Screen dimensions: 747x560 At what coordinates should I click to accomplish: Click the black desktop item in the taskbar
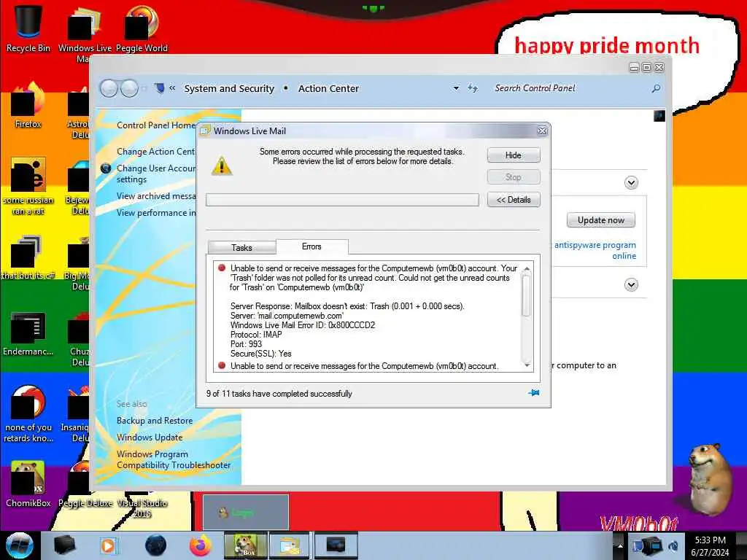[x=64, y=545]
